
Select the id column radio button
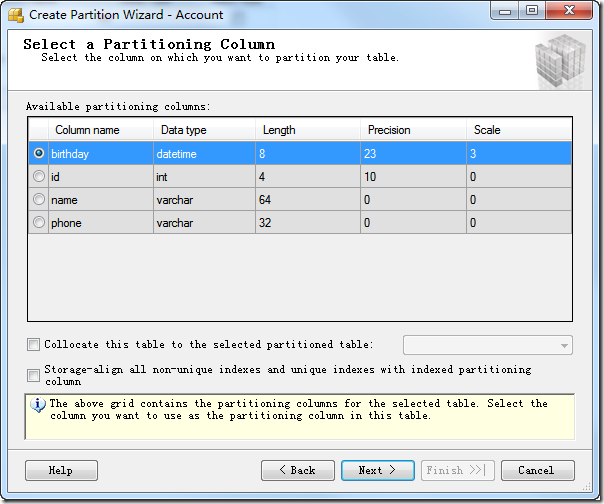pos(39,176)
